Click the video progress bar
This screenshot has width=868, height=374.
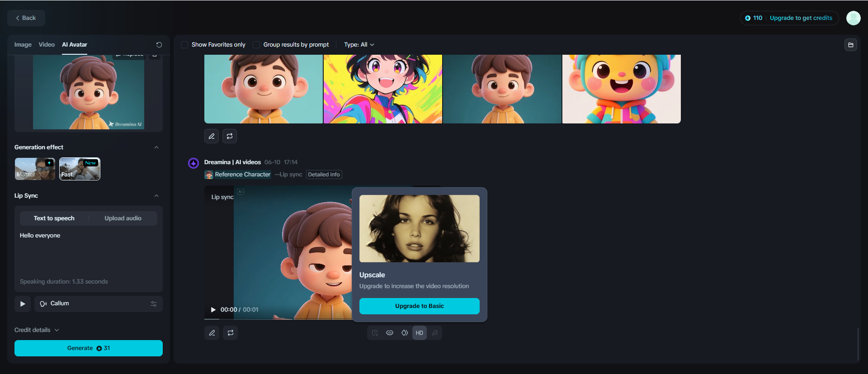[x=278, y=319]
